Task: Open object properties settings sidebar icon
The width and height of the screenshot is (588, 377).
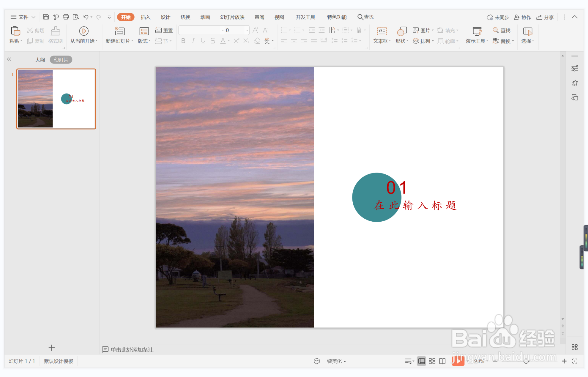Action: pyautogui.click(x=575, y=69)
